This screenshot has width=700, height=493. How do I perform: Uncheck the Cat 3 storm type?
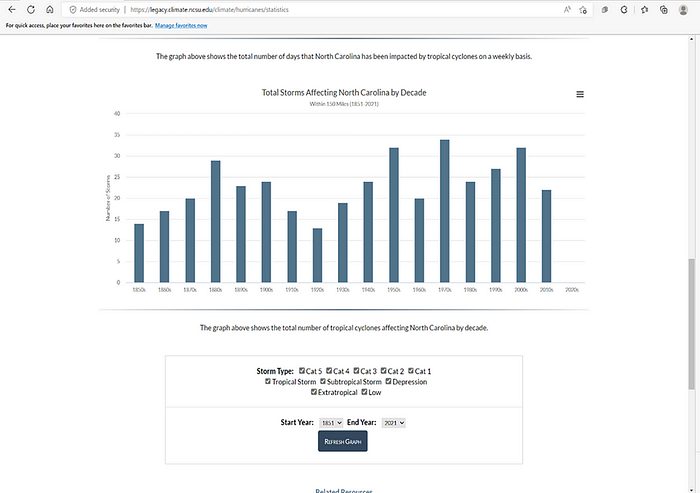coord(356,370)
